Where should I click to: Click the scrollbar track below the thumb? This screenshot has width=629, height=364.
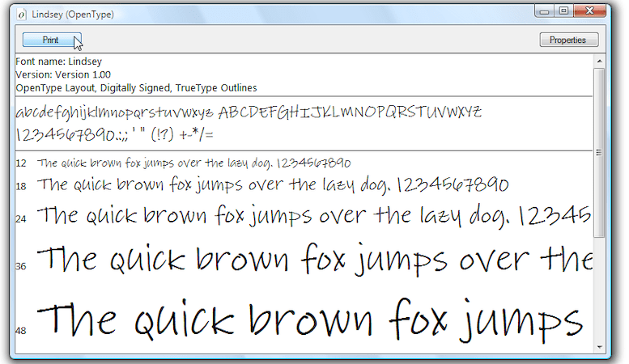[x=599, y=290]
